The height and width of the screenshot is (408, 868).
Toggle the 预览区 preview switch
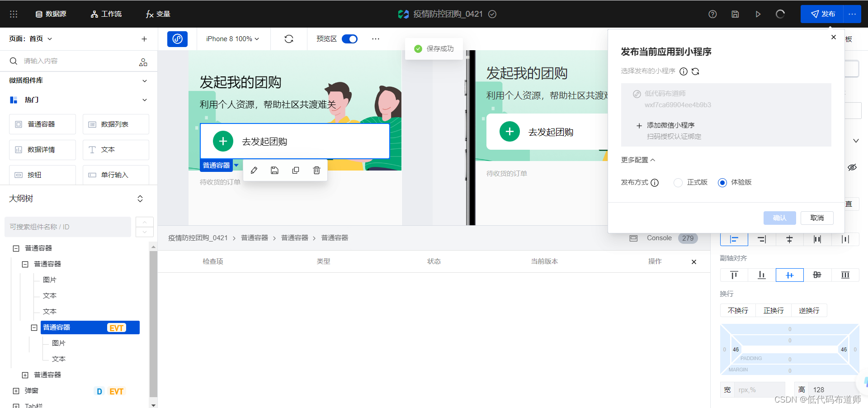point(349,39)
